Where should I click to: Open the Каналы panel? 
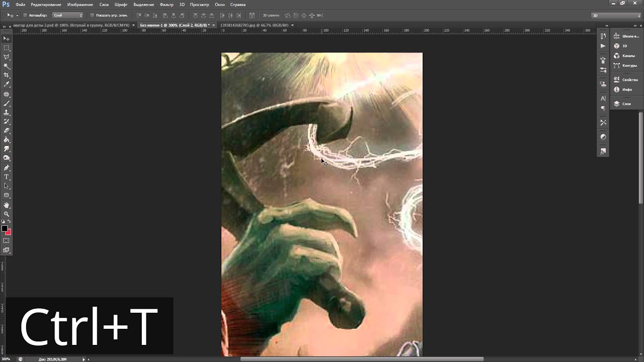(626, 56)
